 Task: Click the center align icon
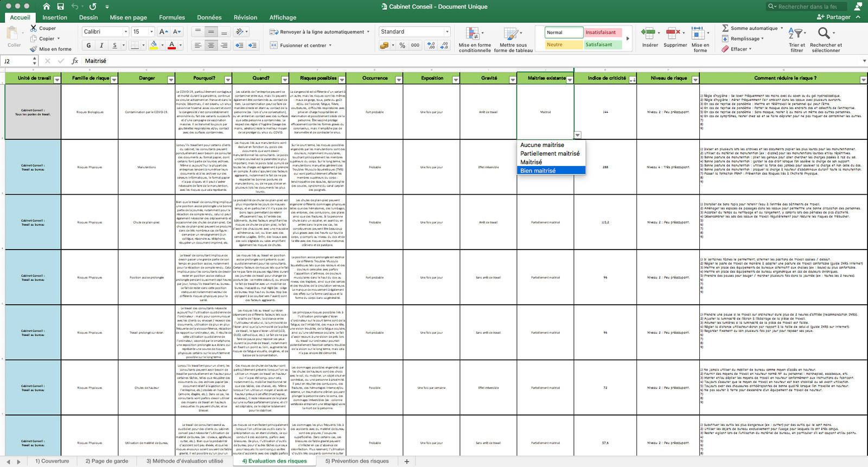tap(211, 46)
